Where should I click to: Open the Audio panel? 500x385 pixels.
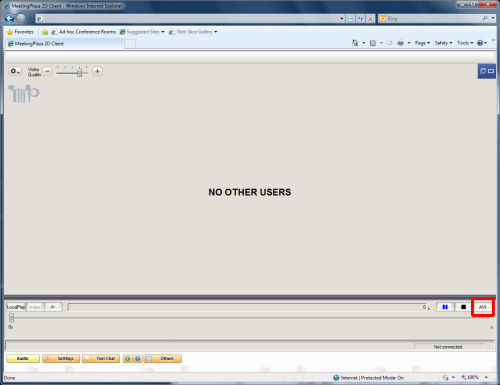(x=23, y=359)
